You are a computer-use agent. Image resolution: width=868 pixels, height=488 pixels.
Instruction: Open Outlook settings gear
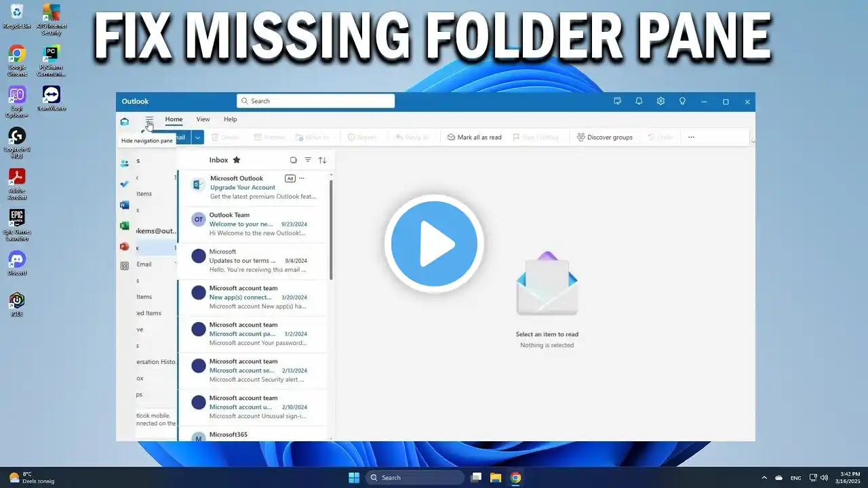(x=660, y=101)
